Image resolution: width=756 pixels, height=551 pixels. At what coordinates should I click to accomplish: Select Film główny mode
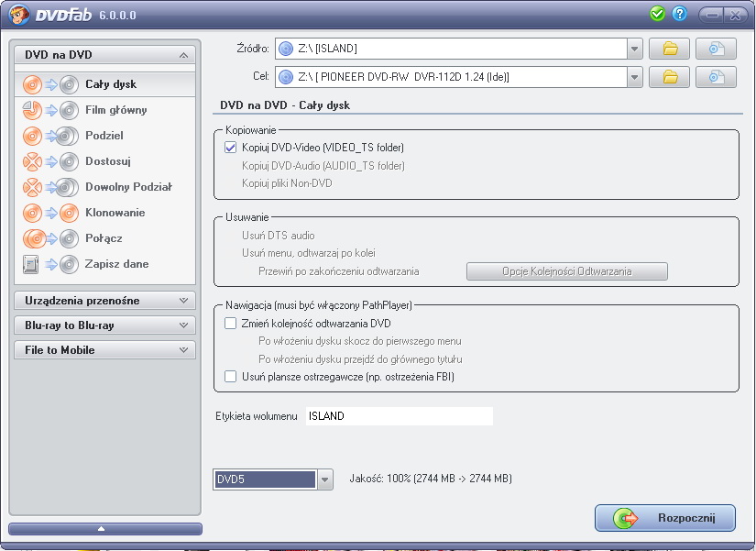[x=105, y=110]
